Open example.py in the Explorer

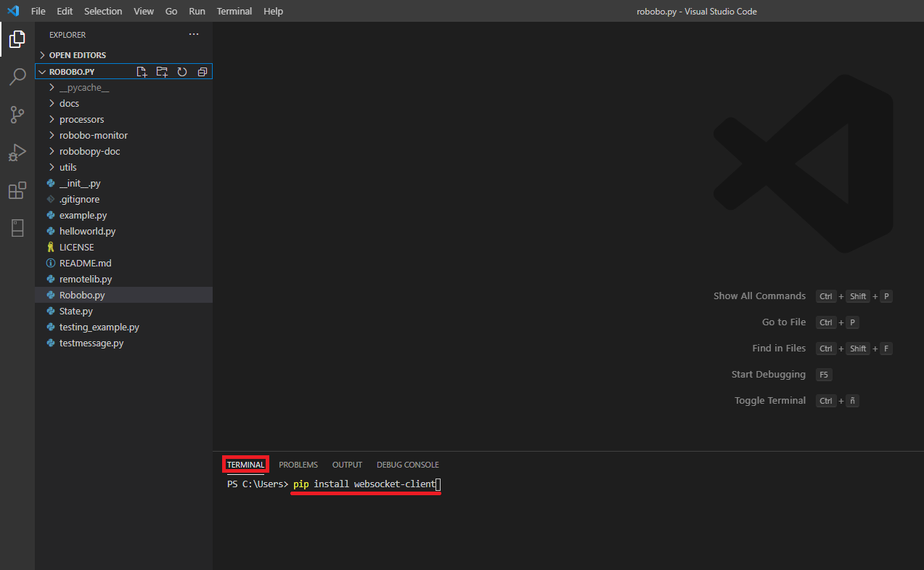click(123, 216)
